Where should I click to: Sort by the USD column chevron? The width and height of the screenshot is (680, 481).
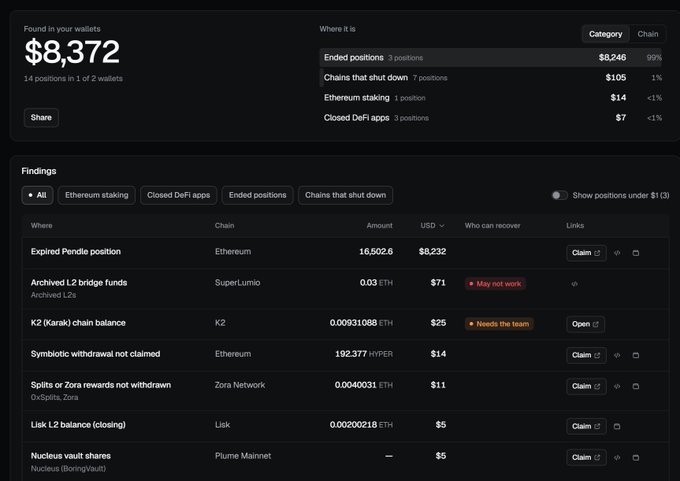pyautogui.click(x=442, y=226)
